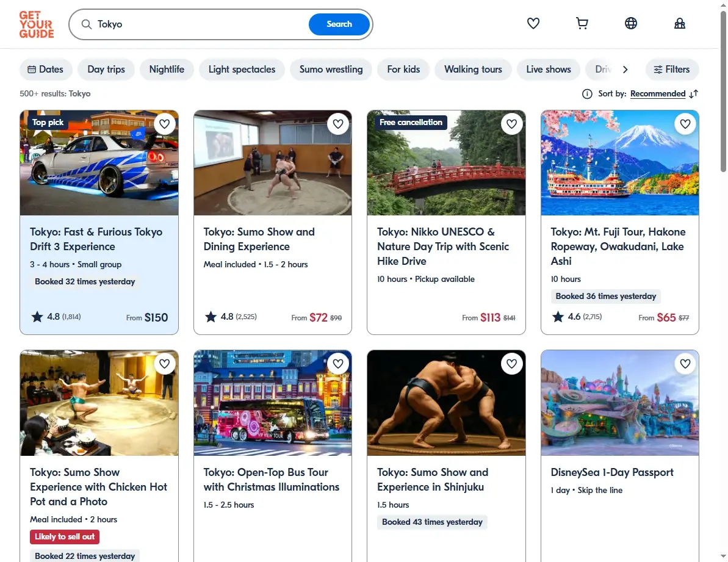Click the Free cancellation badge
The width and height of the screenshot is (728, 562).
pos(411,123)
